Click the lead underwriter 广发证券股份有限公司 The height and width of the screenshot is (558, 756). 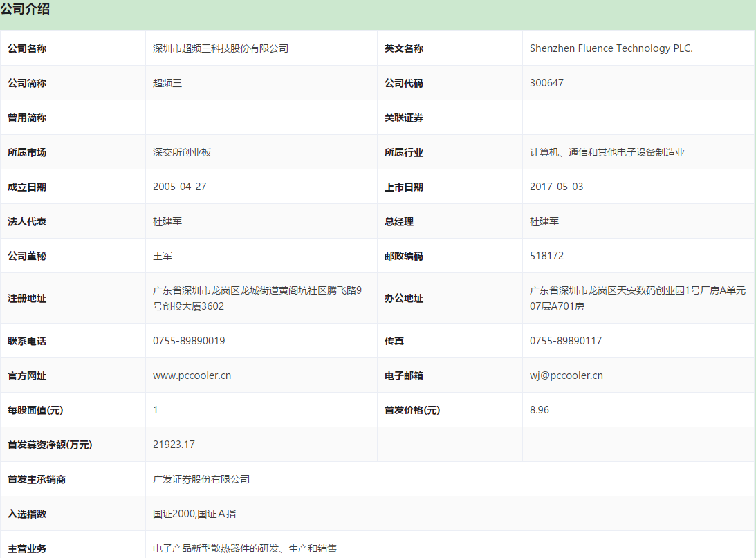pyautogui.click(x=201, y=479)
